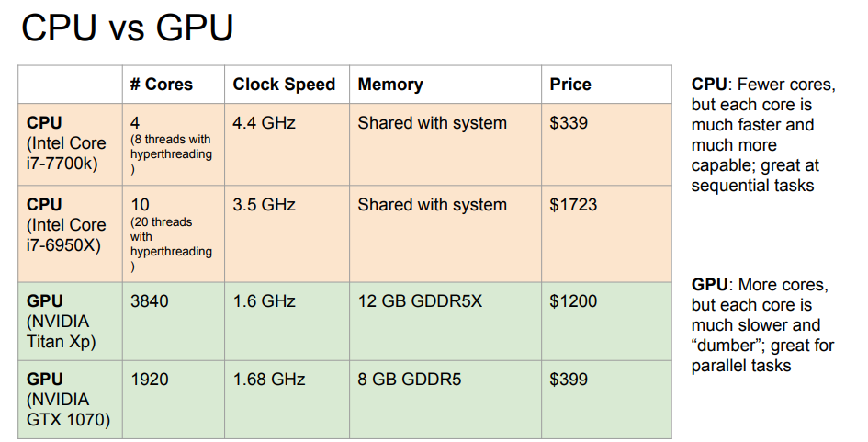
Task: Click the '$1200' price cell
Action: click(573, 300)
